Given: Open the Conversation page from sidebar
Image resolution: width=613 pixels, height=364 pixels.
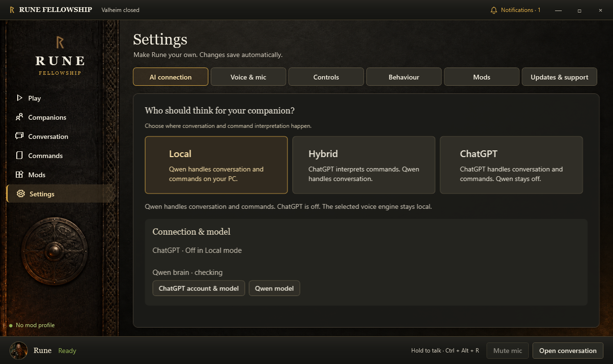Looking at the screenshot, I should [x=60, y=136].
